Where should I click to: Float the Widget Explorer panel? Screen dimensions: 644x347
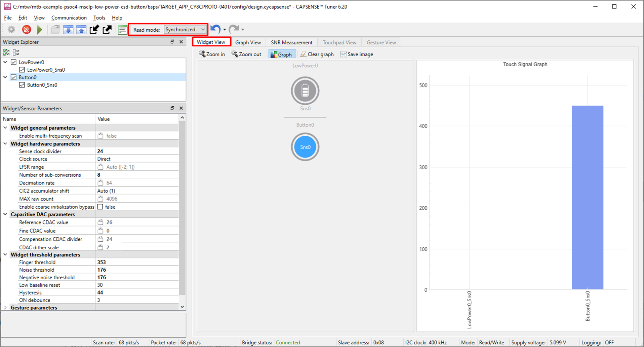coord(172,42)
